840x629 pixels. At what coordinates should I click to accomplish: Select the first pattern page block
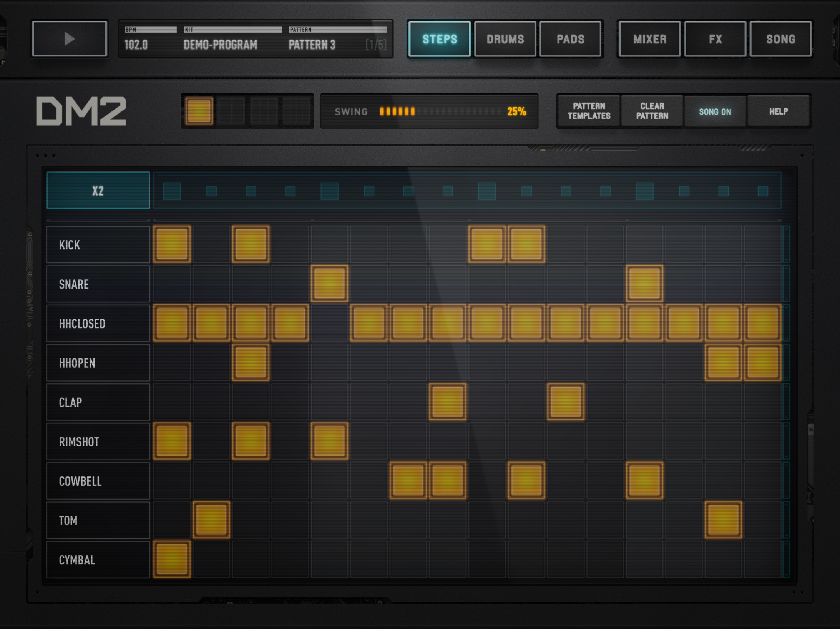click(199, 111)
